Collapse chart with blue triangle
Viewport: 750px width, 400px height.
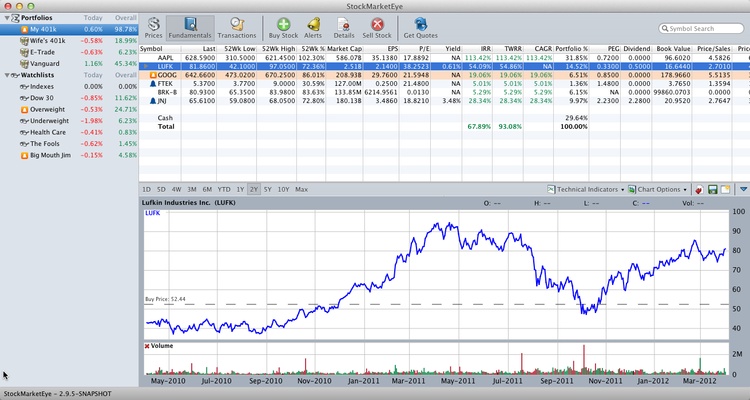tap(743, 189)
